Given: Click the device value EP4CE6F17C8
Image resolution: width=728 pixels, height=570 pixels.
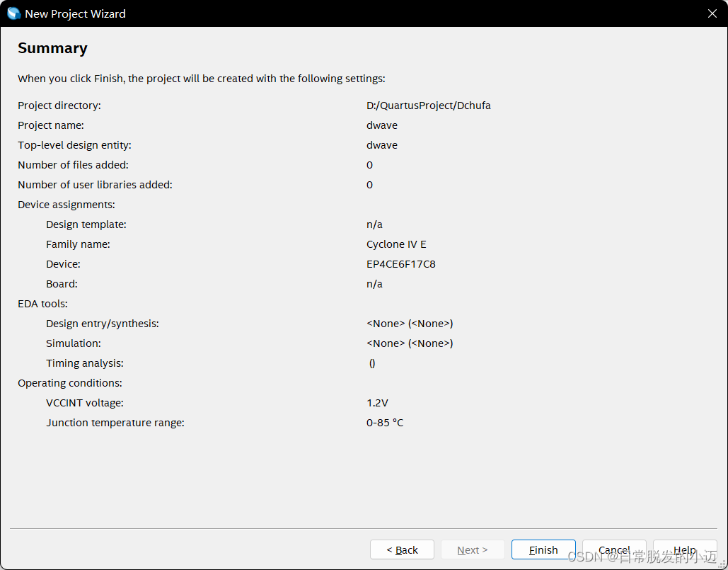Looking at the screenshot, I should pos(400,264).
